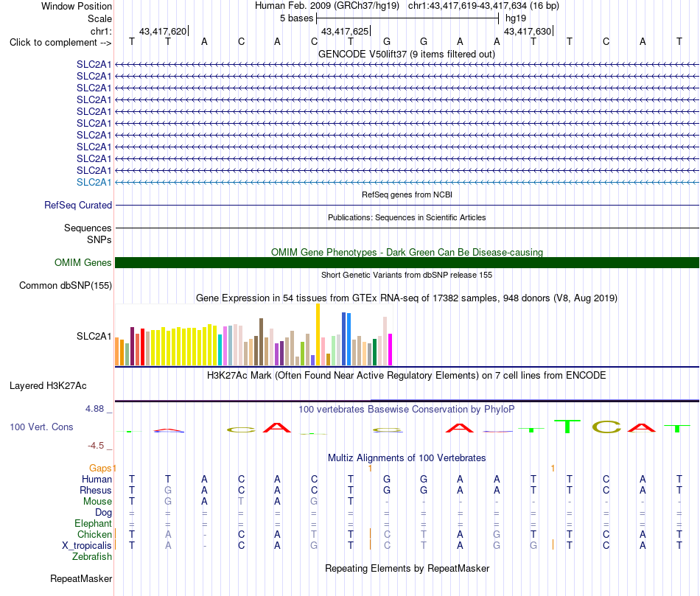Viewport: 700px width, 596px height.
Task: Click the 4.88 PhyloP upper scale value
Action: (x=94, y=408)
